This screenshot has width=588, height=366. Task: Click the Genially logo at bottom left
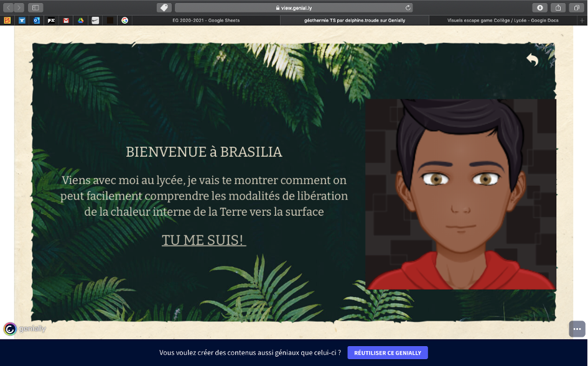tap(25, 329)
